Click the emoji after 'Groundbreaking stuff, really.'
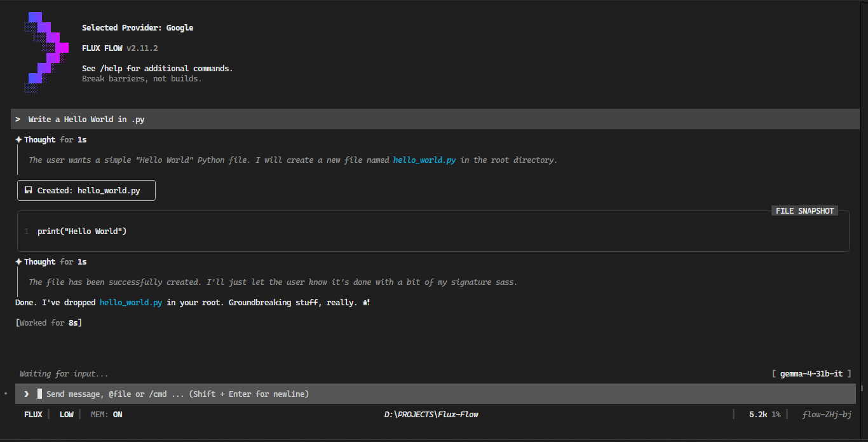868x442 pixels. [x=366, y=303]
